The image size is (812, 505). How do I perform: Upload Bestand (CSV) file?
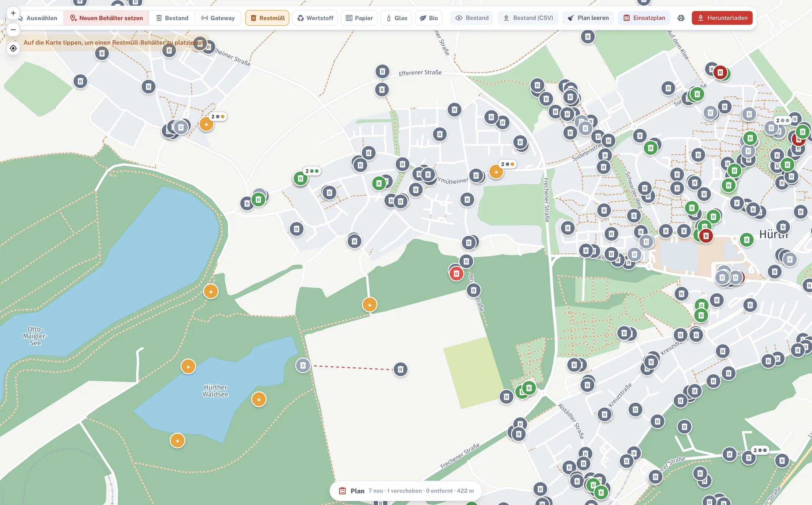tap(528, 18)
